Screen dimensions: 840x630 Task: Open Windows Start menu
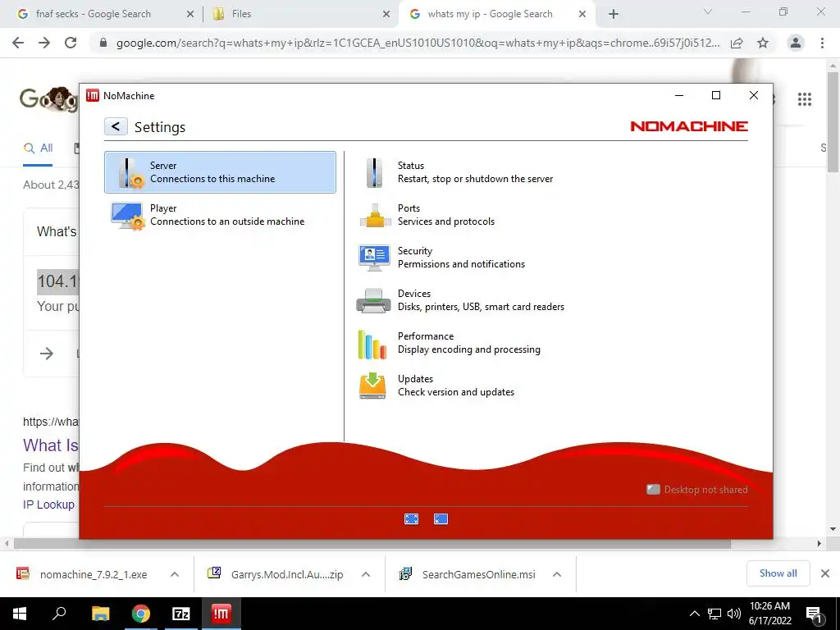coord(20,614)
